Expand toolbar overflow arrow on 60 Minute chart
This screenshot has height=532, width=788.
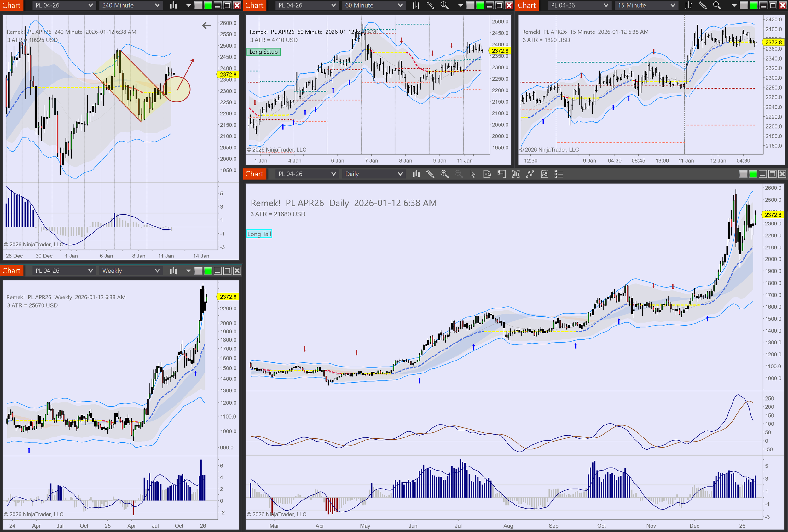click(460, 5)
